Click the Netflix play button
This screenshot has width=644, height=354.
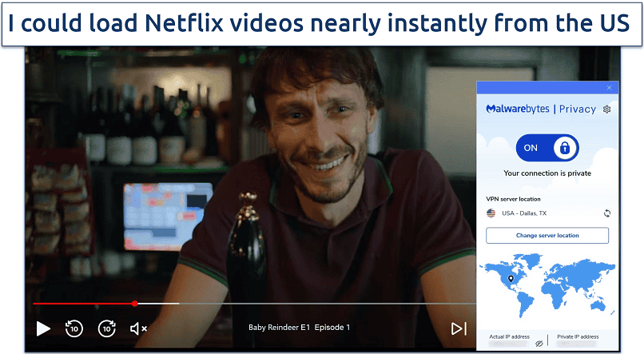[x=43, y=328]
